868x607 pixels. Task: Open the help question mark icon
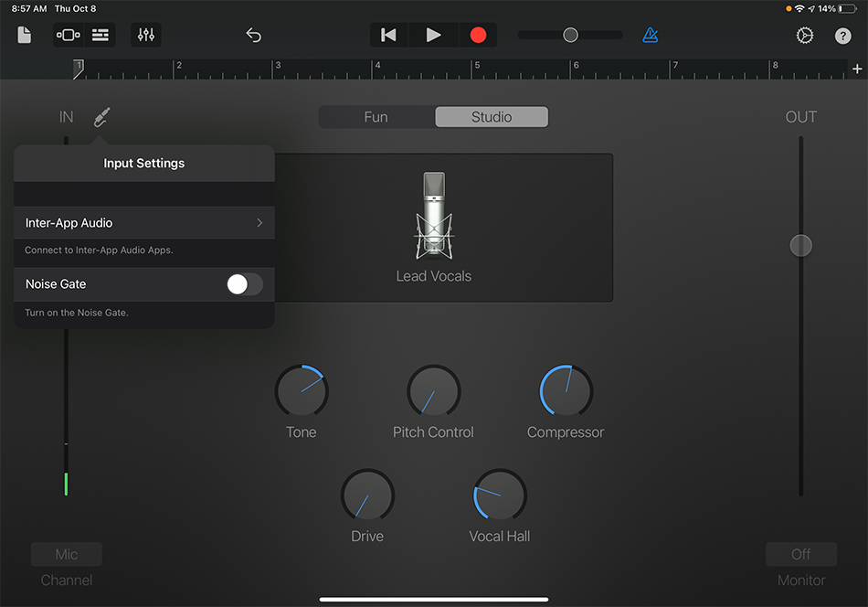pyautogui.click(x=843, y=36)
